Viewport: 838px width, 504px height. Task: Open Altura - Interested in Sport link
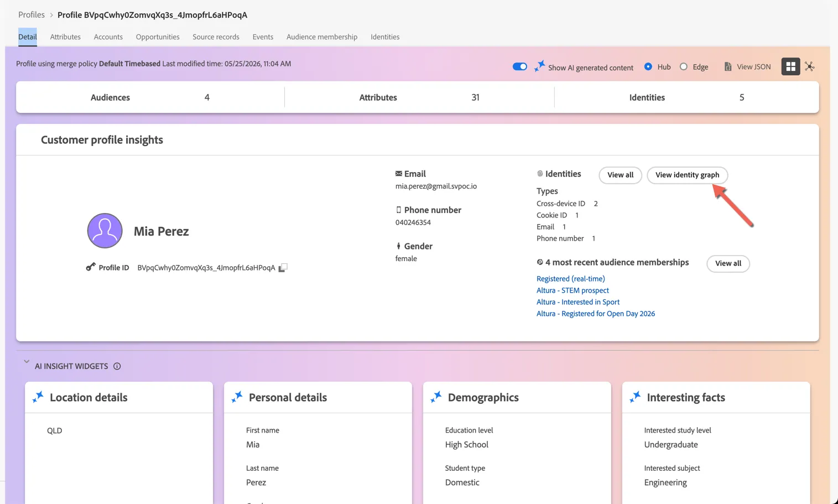click(578, 302)
